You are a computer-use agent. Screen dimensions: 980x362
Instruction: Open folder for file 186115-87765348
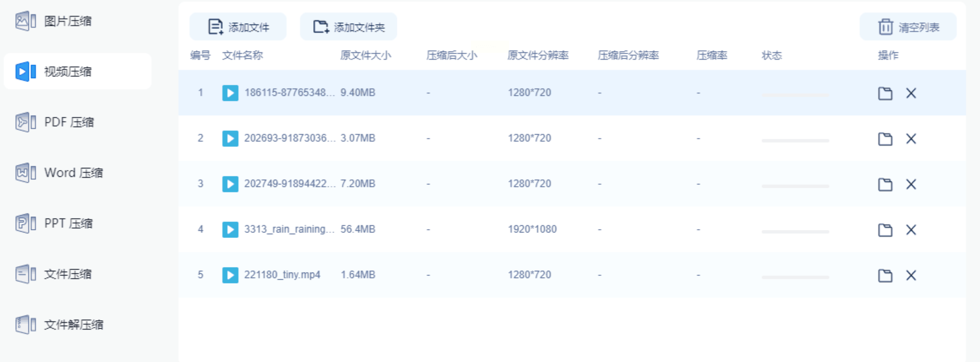pos(885,93)
